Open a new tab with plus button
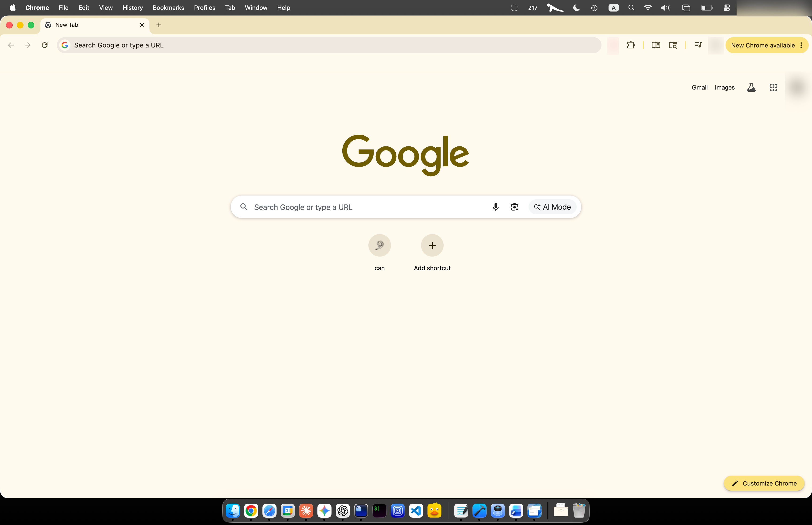 159,25
